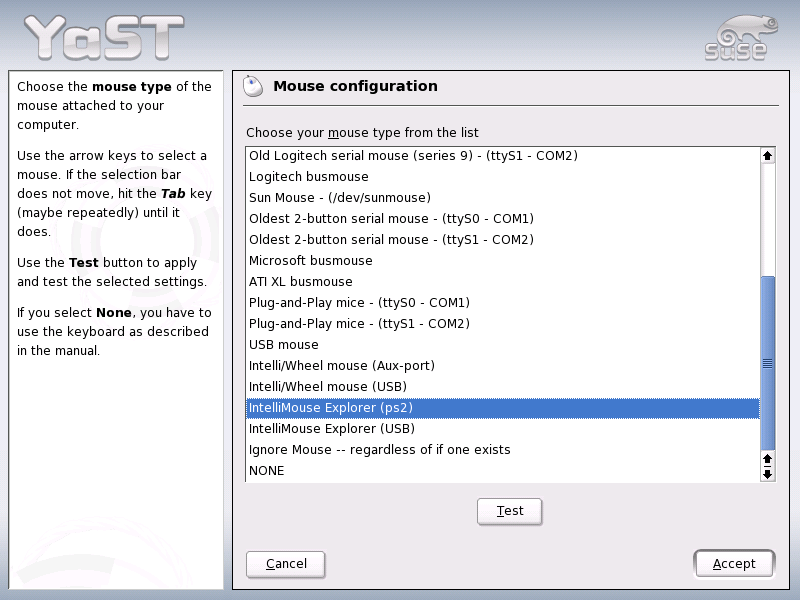This screenshot has height=600, width=800.
Task: Click the scroll down arrow at the bottom of the list
Action: (767, 474)
